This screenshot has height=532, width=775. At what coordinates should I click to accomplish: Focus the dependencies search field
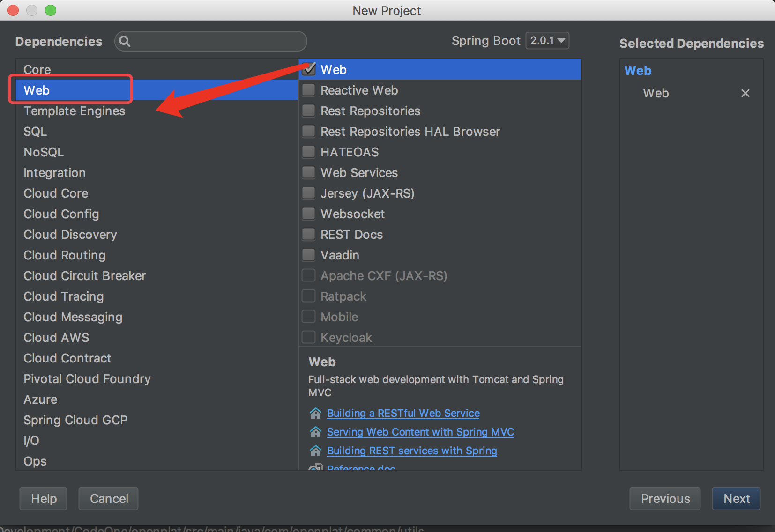pyautogui.click(x=211, y=41)
